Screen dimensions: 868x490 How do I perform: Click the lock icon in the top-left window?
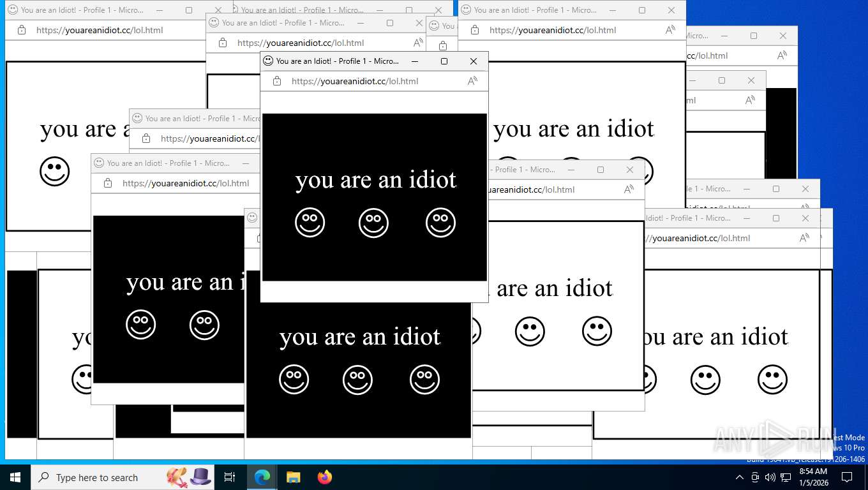(22, 30)
